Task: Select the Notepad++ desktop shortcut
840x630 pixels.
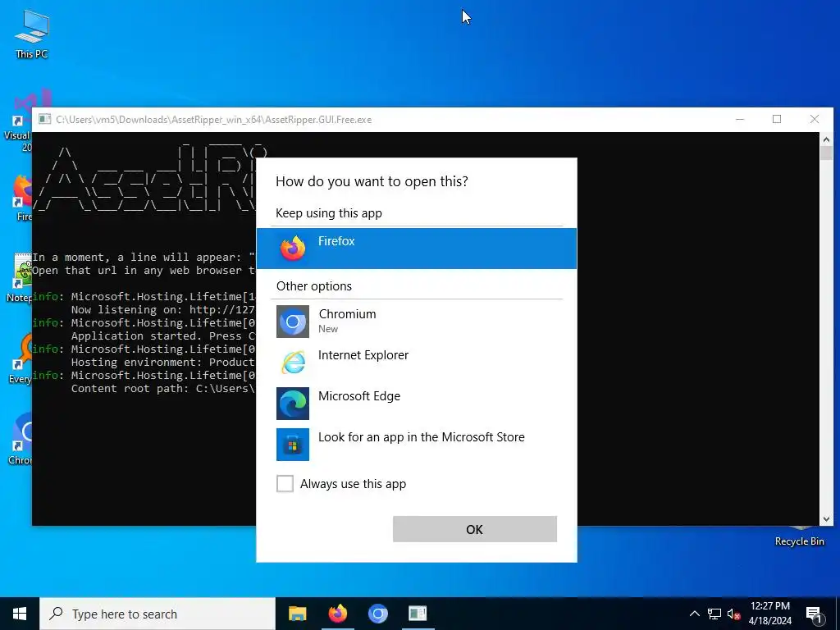Action: 19,277
